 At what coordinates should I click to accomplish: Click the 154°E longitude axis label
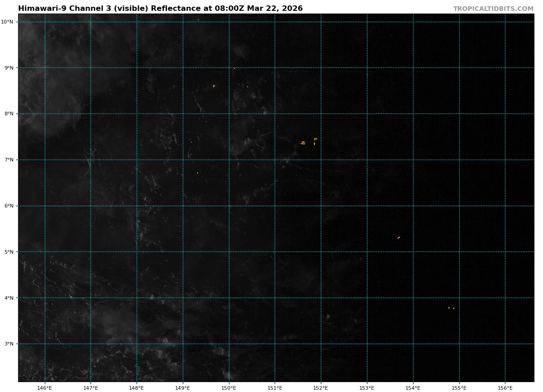(x=413, y=387)
